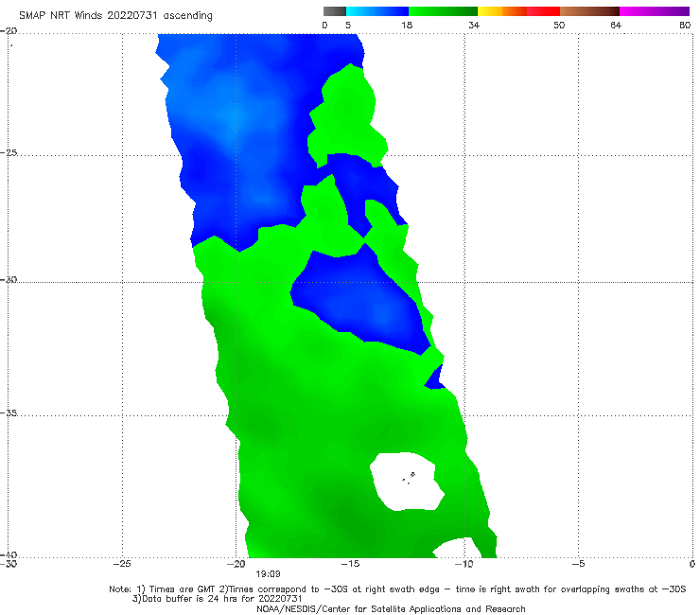Pick the green segment of the color bar
Image resolution: width=700 pixels, height=615 pixels.
click(443, 11)
